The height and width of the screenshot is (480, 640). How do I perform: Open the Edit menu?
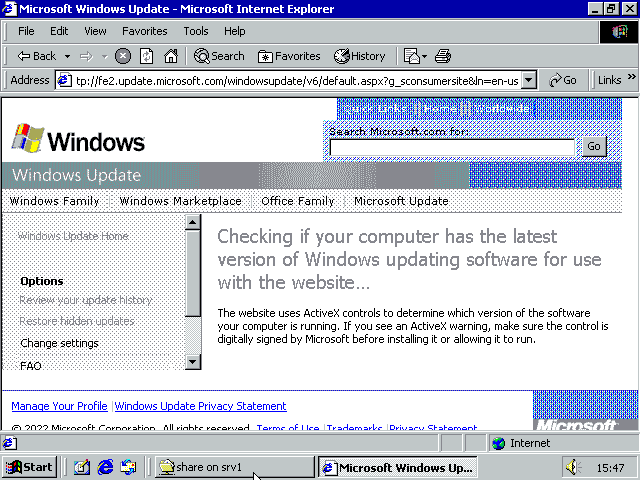59,31
